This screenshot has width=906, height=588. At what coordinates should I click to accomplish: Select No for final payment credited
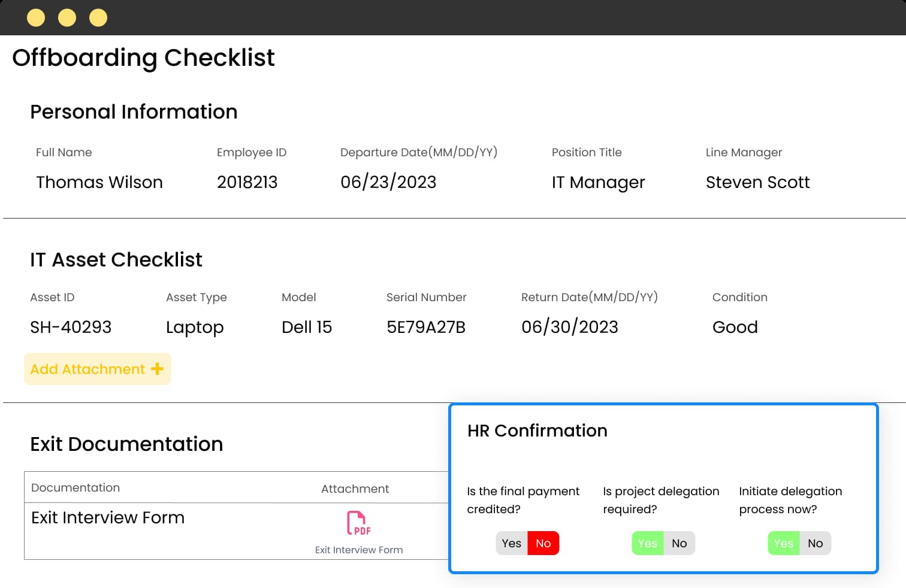pos(543,543)
